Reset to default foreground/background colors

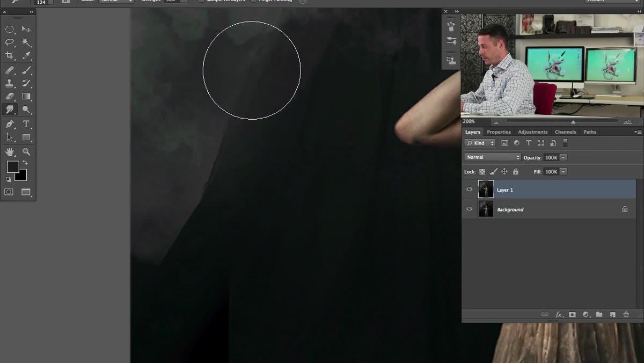pos(9,179)
